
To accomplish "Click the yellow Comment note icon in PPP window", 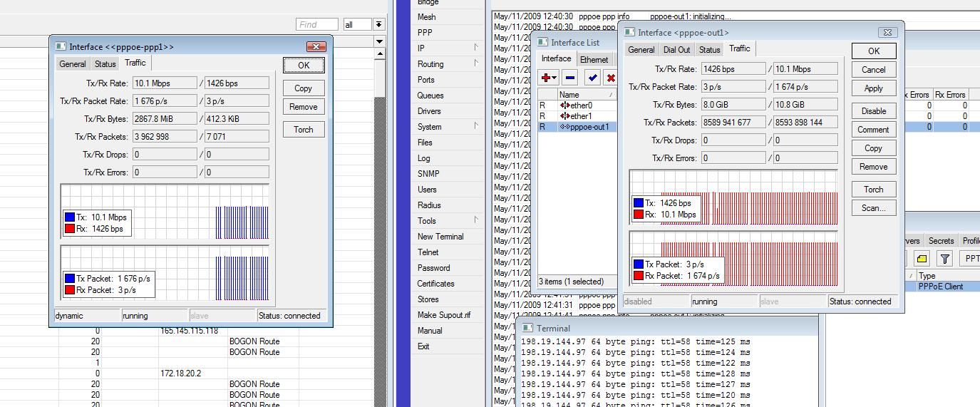I will (x=922, y=259).
